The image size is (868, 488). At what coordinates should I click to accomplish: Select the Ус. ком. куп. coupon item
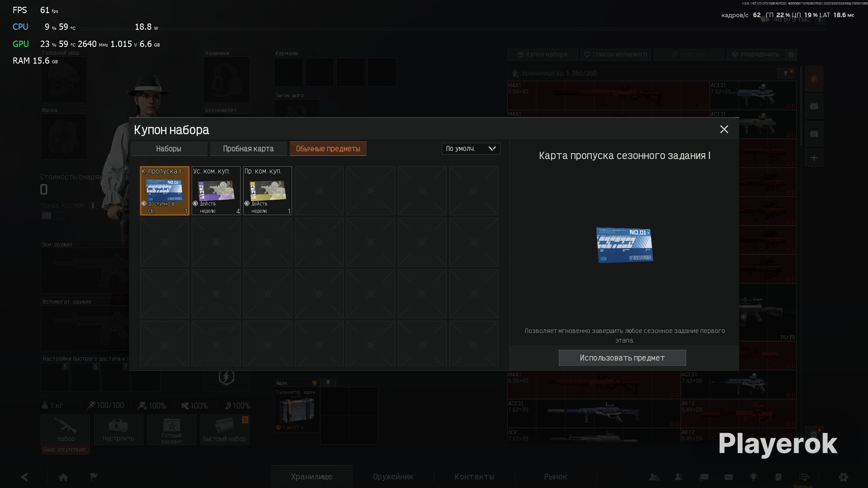[216, 191]
